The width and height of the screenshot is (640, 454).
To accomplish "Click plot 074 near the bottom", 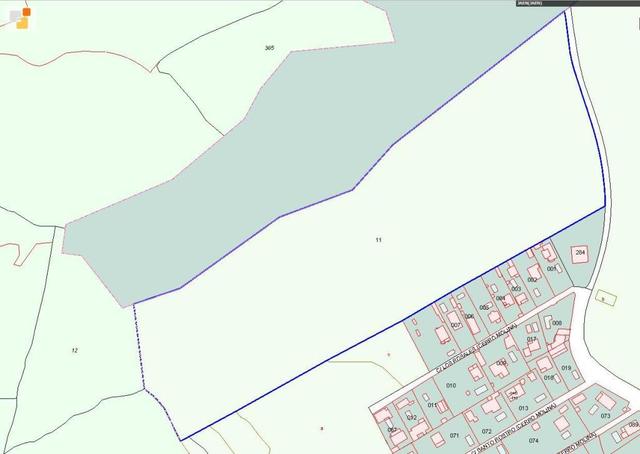I will coord(534,440).
